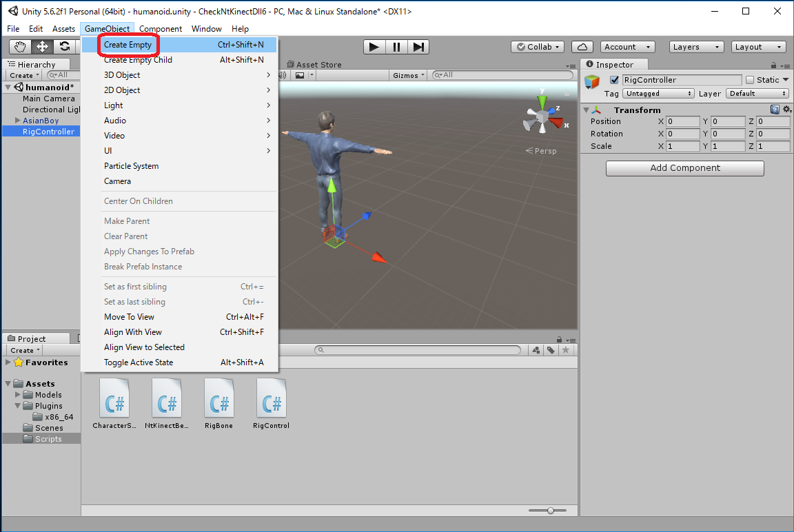Toggle the RigController active checkbox

point(614,80)
